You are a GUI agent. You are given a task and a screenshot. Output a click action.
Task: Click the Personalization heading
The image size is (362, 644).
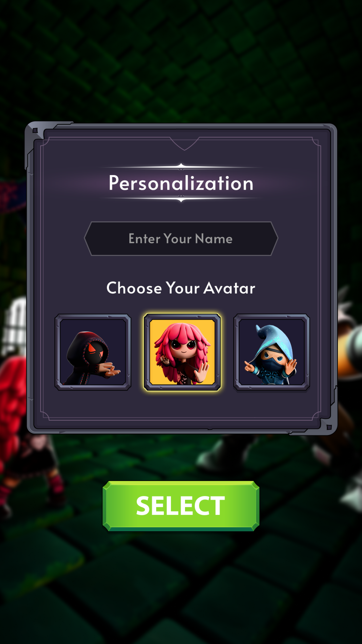pos(181,183)
